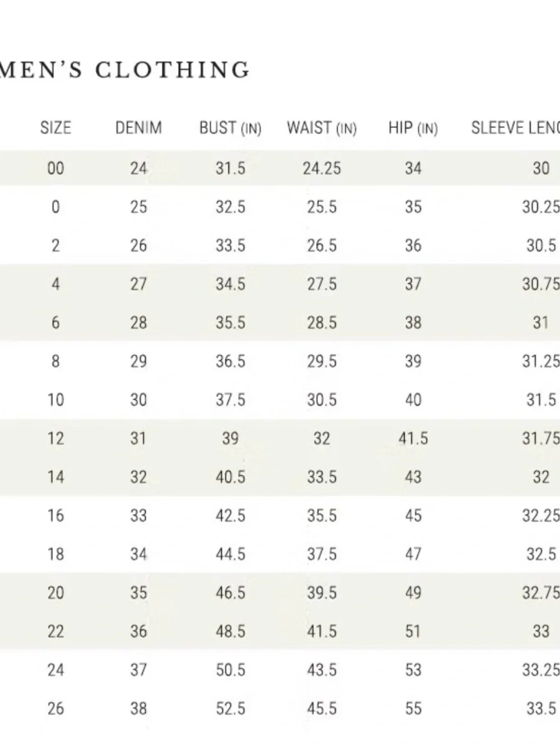Click the bust value 33.5
This screenshot has width=560, height=747.
(230, 245)
